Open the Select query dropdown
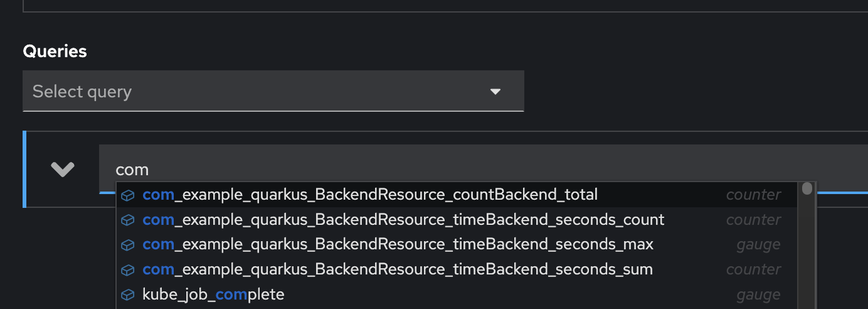 (x=273, y=91)
